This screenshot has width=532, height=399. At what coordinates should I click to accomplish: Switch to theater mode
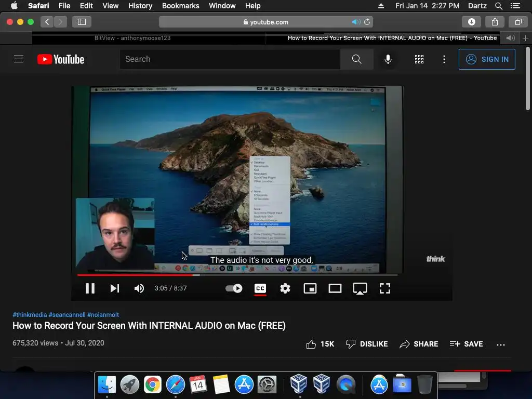pos(335,288)
